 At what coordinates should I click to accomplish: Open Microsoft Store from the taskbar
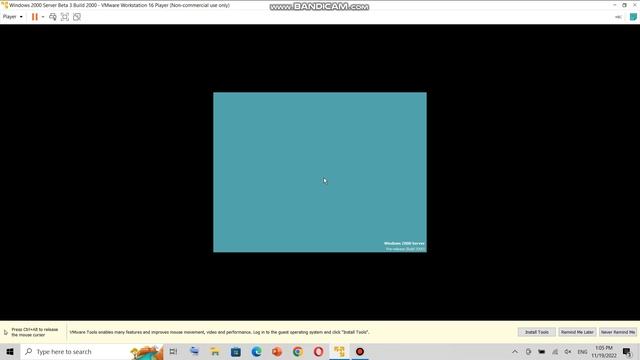236,351
